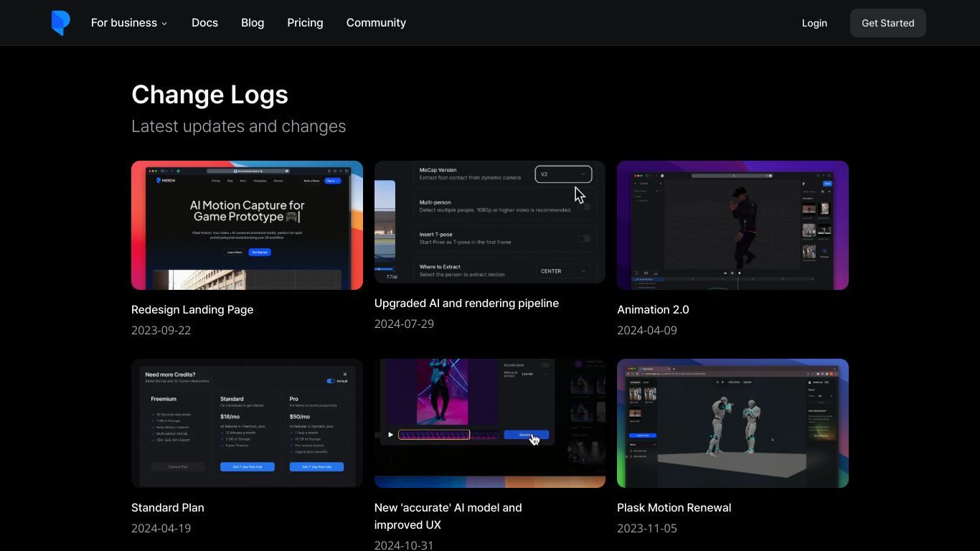Expand the For business dropdown menu
Viewport: 980px width, 551px height.
[129, 23]
